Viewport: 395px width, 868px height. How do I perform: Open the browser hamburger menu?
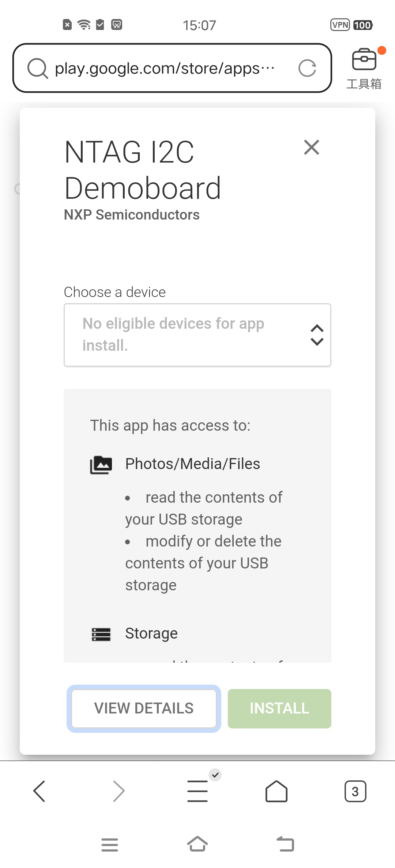(x=197, y=791)
